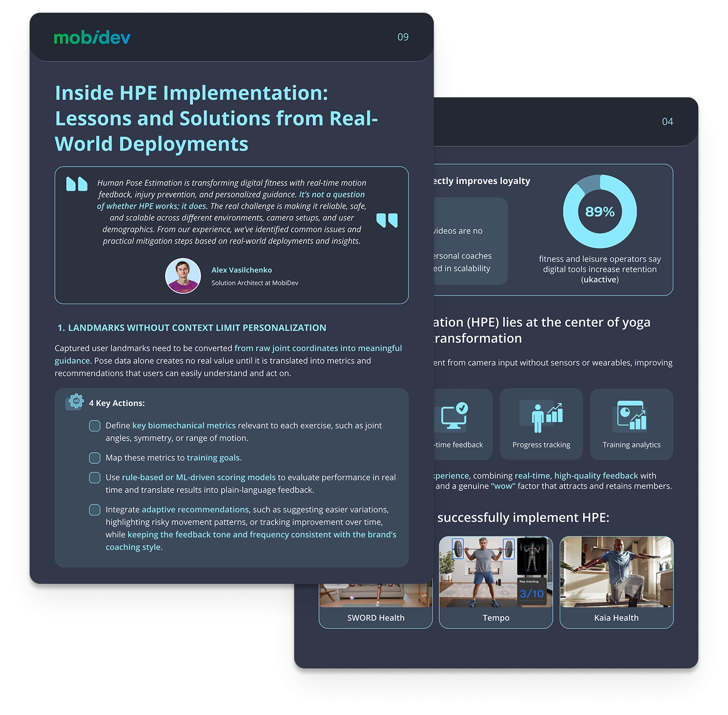Check the adaptive recommendations checkbox
The height and width of the screenshot is (715, 728).
(95, 509)
